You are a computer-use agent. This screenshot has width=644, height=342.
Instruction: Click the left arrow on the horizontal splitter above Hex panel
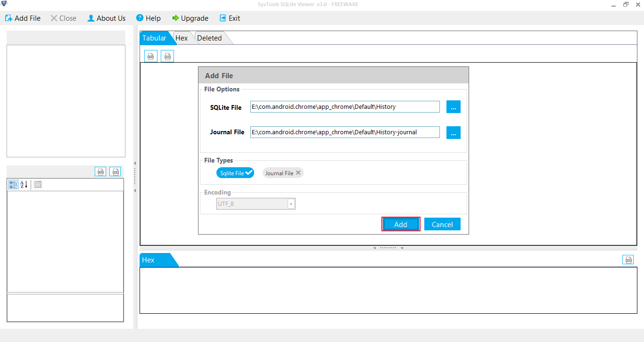[375, 248]
